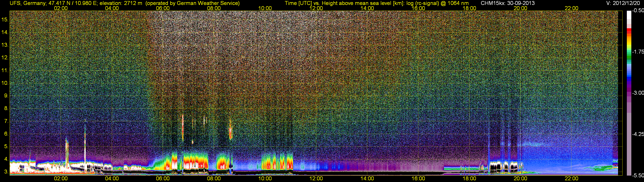
Task: Click the height axis label "9."
Action: click(6, 96)
